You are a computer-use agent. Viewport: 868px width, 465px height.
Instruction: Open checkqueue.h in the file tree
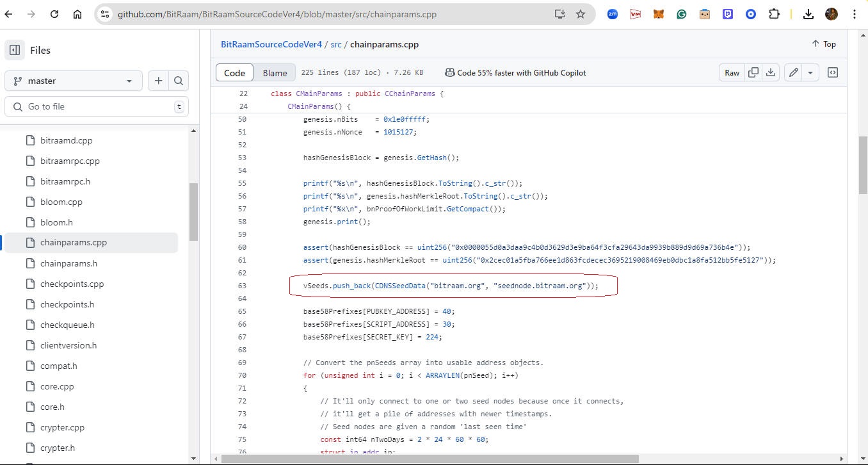pos(67,325)
